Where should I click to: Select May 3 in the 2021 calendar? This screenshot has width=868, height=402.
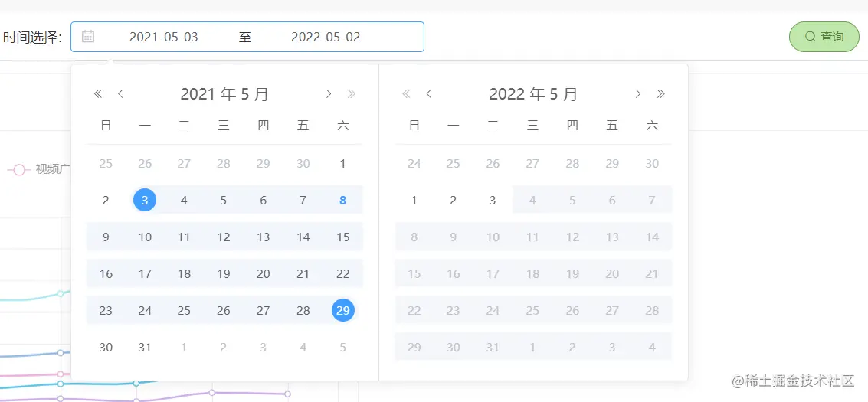pyautogui.click(x=145, y=201)
